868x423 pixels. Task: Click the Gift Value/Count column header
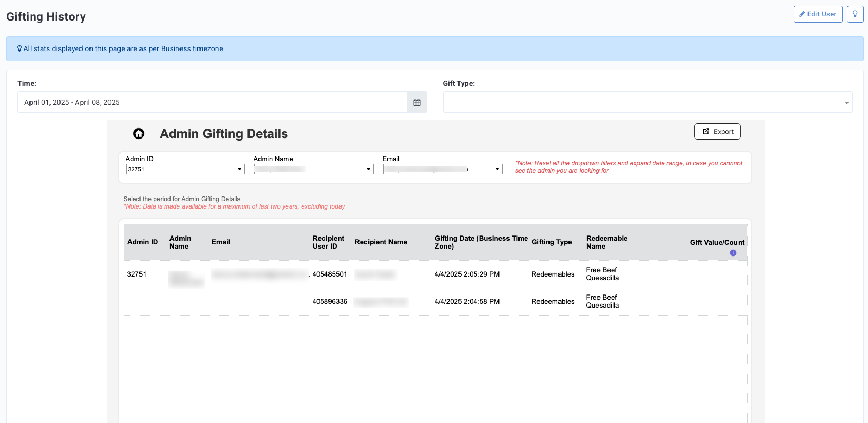coord(717,243)
